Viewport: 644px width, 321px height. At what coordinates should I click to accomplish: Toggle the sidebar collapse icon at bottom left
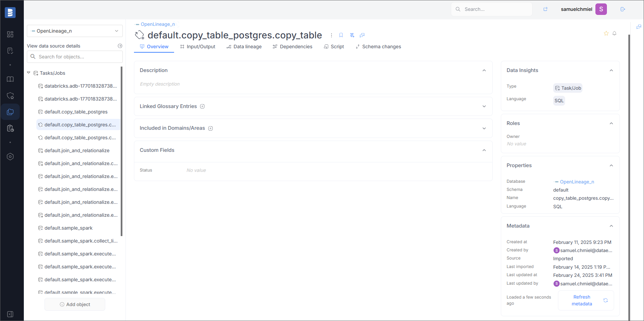[x=10, y=314]
